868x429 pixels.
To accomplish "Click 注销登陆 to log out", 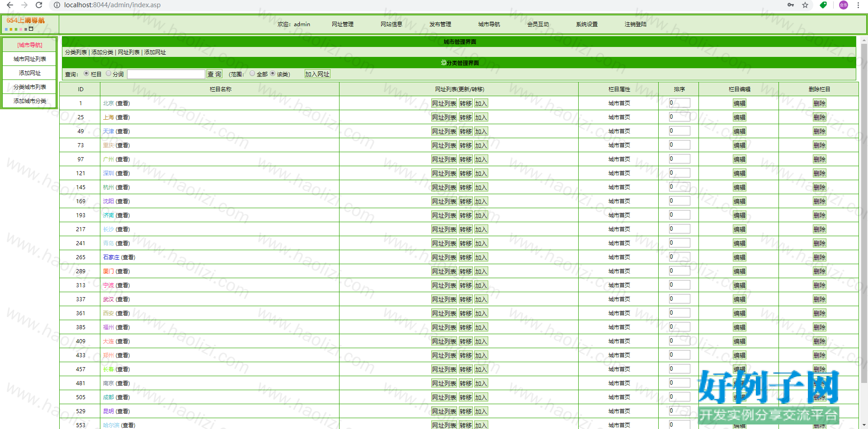I will [x=636, y=24].
